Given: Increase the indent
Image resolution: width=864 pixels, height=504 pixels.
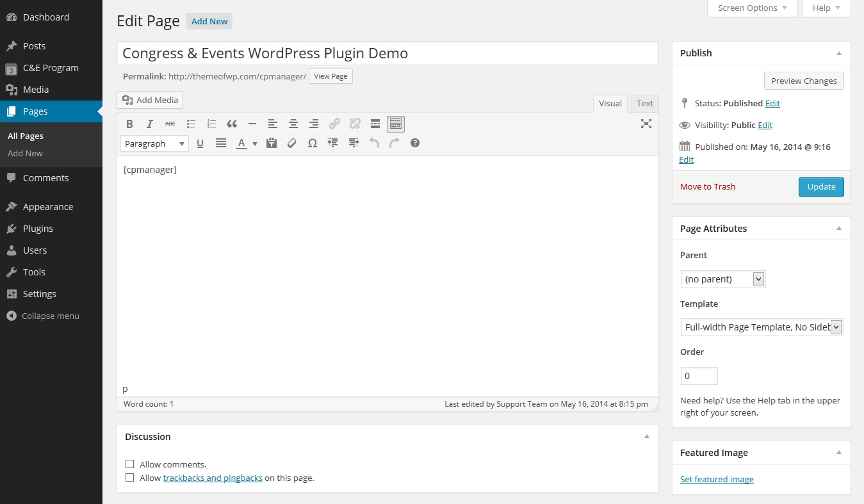Looking at the screenshot, I should [354, 143].
